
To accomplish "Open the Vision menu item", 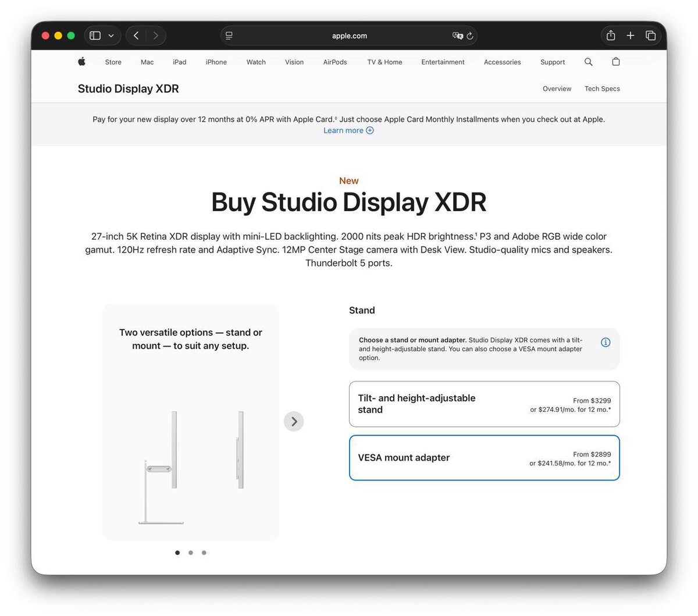I will 294,62.
